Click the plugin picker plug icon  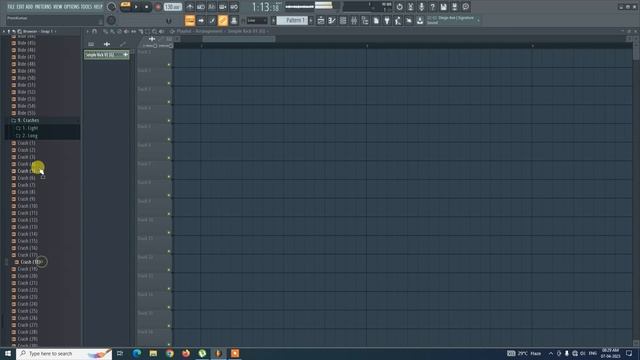pos(387,20)
